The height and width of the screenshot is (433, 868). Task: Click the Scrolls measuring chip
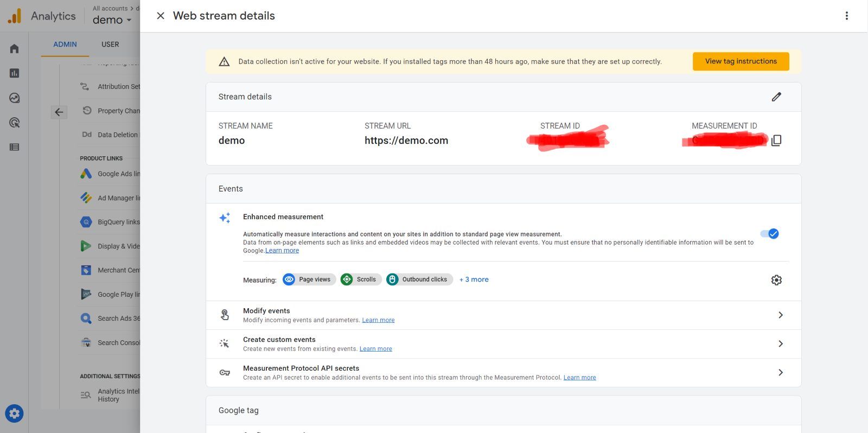[361, 279]
